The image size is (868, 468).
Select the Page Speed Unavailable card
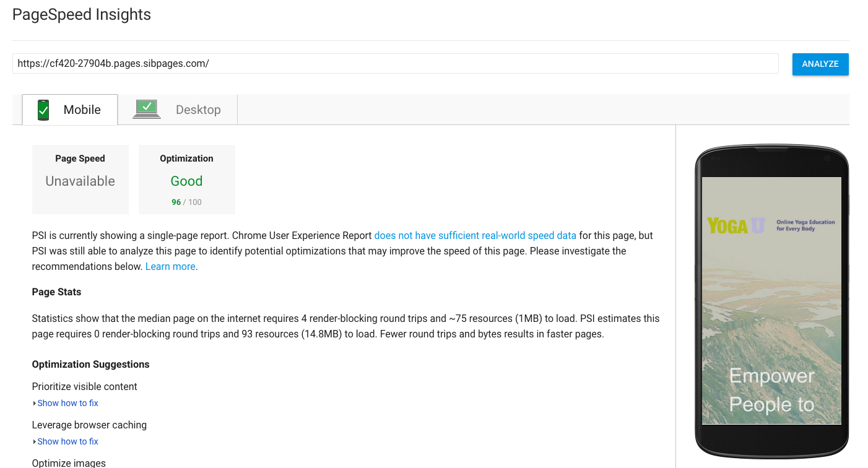[80, 179]
